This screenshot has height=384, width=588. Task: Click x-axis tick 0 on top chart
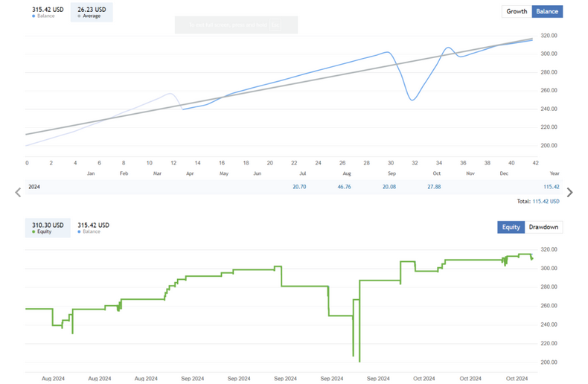27,163
